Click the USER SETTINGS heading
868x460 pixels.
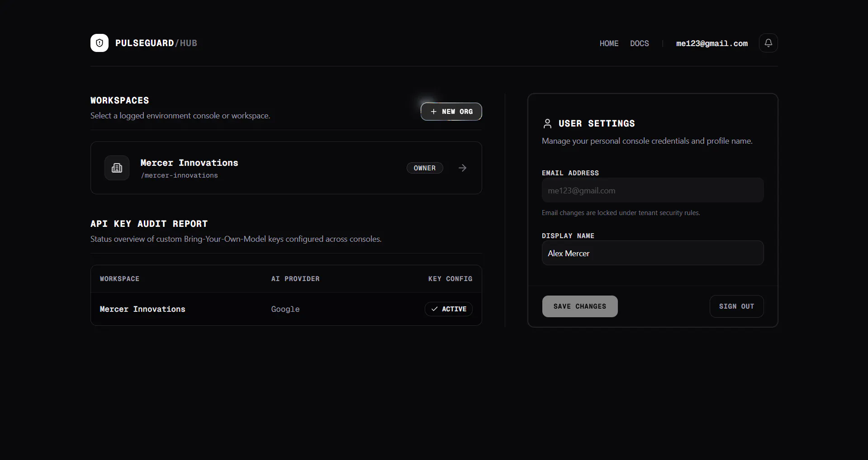click(x=597, y=124)
